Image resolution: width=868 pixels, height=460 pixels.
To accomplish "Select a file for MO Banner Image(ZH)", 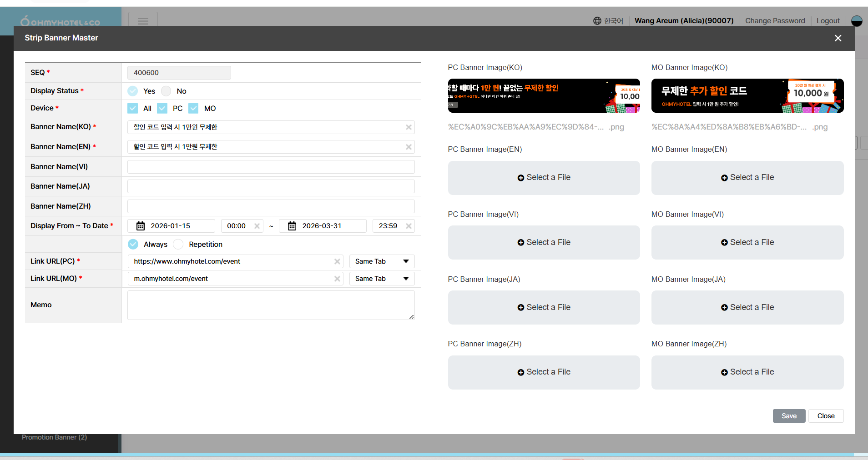I will coord(747,372).
